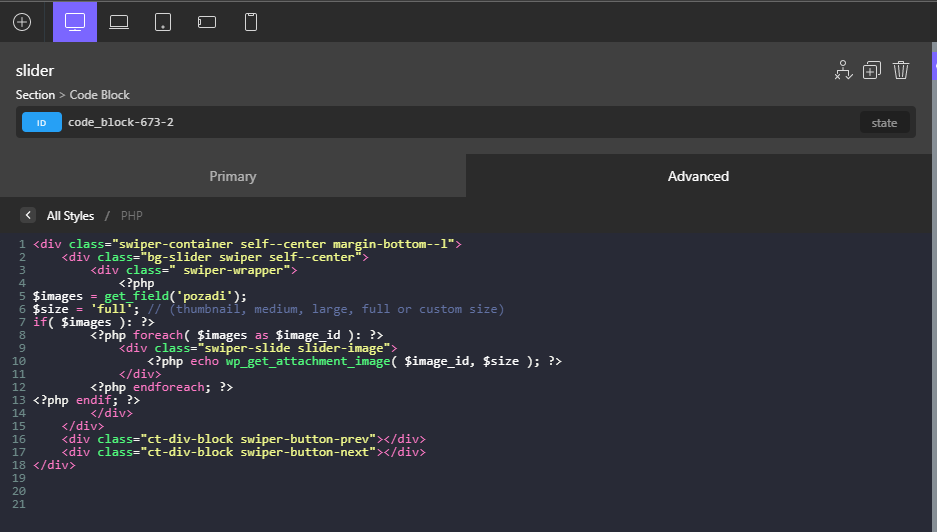Click the Section breadcrumb link
Image resolution: width=937 pixels, height=532 pixels.
point(35,94)
